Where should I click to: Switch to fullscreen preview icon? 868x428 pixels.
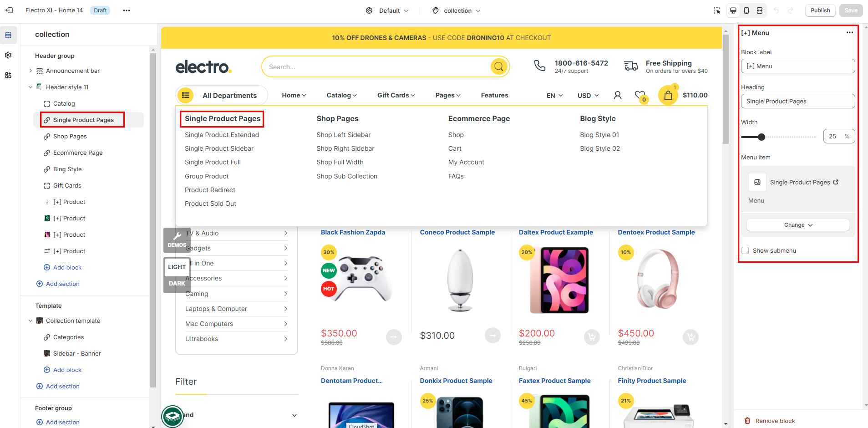(x=760, y=10)
